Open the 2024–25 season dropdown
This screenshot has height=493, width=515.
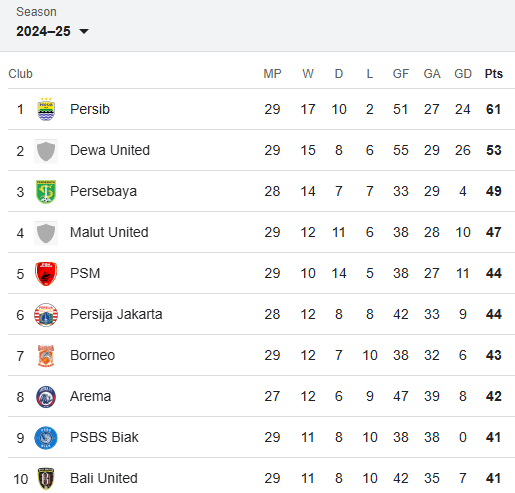52,31
